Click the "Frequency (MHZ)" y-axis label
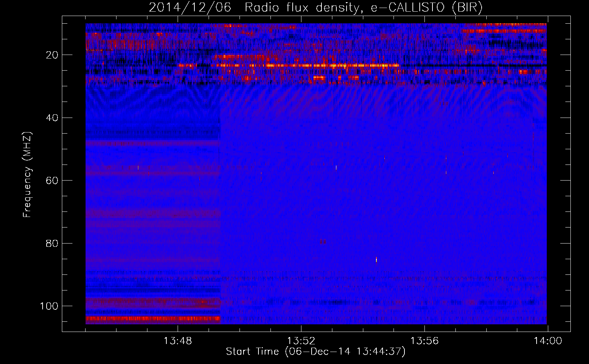This screenshot has width=589, height=364. 27,175
